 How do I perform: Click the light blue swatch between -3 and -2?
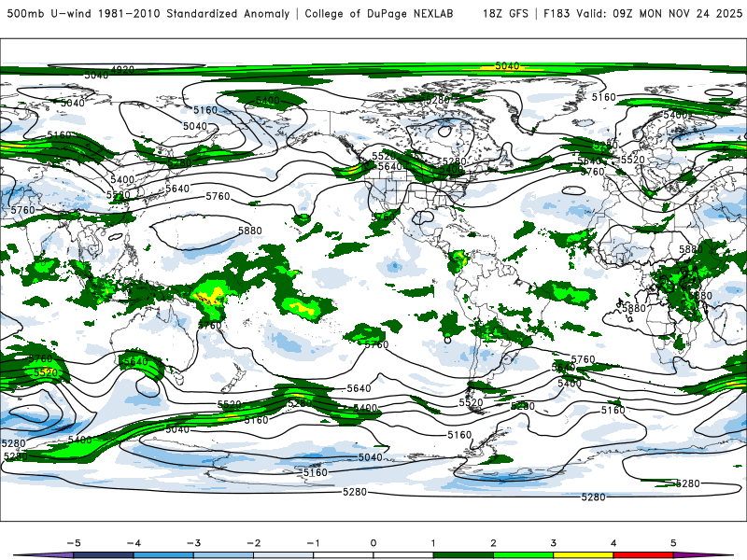coord(223,555)
